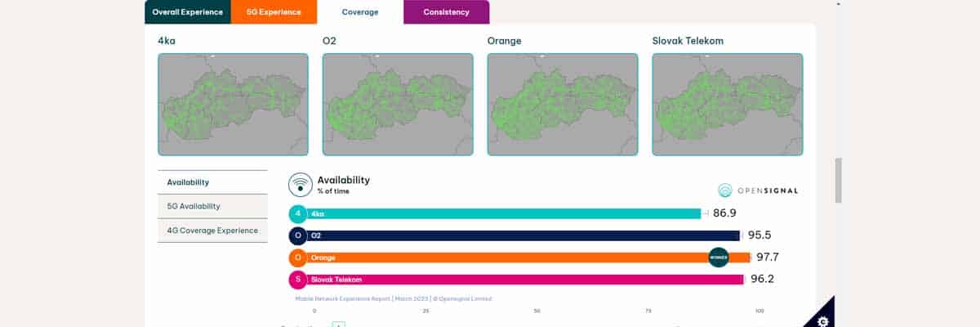Click the Slovak Telekom heading above the map
The height and width of the screenshot is (327, 980).
(x=688, y=40)
